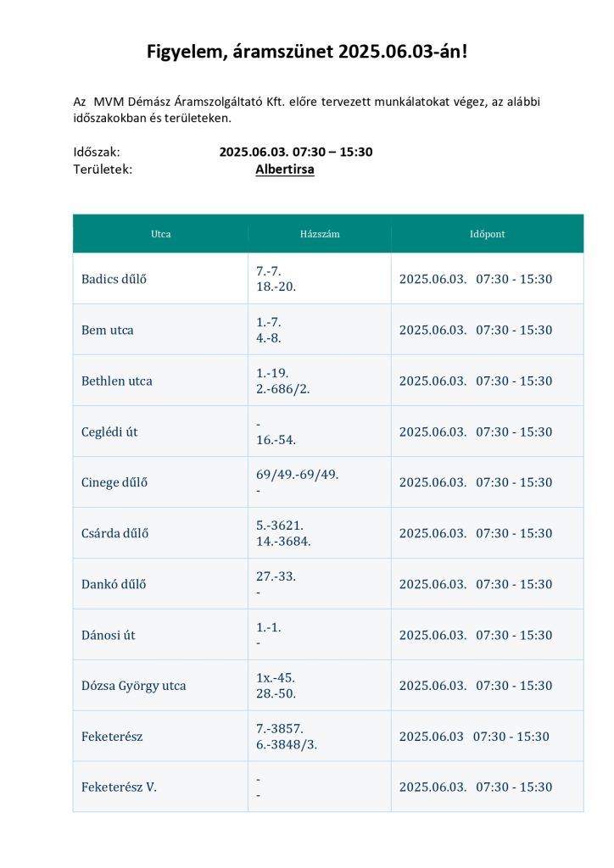Select the Badics dűlő street cell
The image size is (614, 868).
click(114, 279)
